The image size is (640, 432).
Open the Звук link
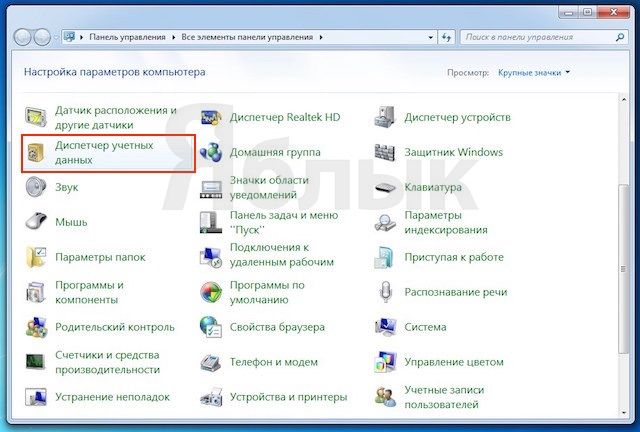67,187
